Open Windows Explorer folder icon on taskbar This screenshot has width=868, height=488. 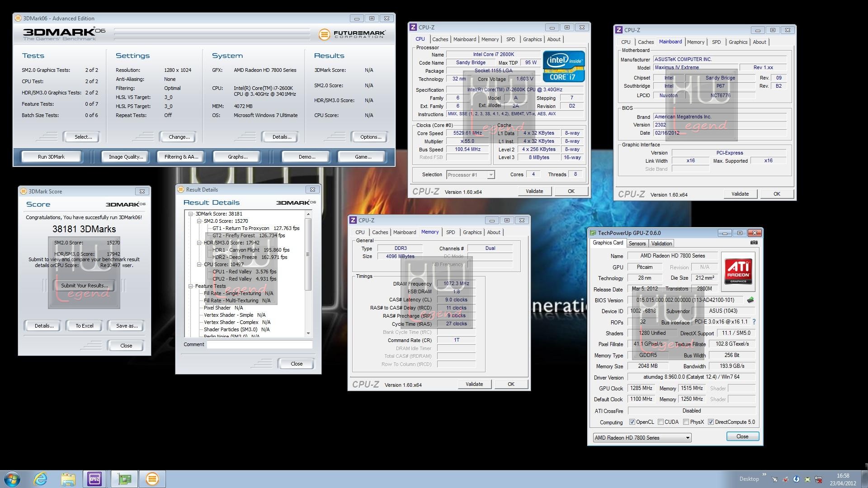point(68,479)
